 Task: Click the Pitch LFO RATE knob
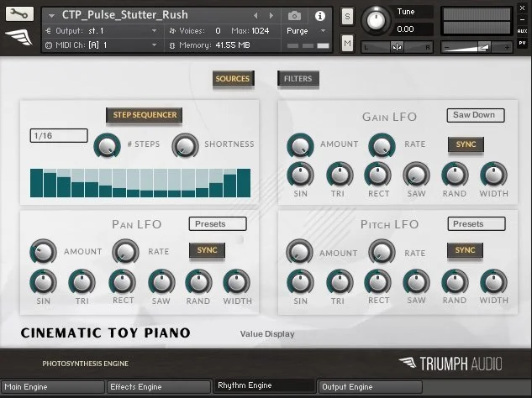tap(382, 252)
